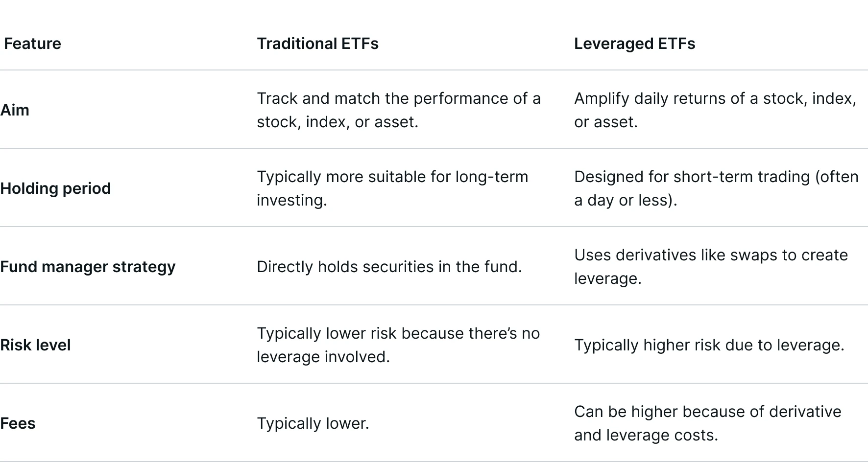Click 'Directly holds securities in the fund' text
The width and height of the screenshot is (868, 462).
[x=389, y=267]
